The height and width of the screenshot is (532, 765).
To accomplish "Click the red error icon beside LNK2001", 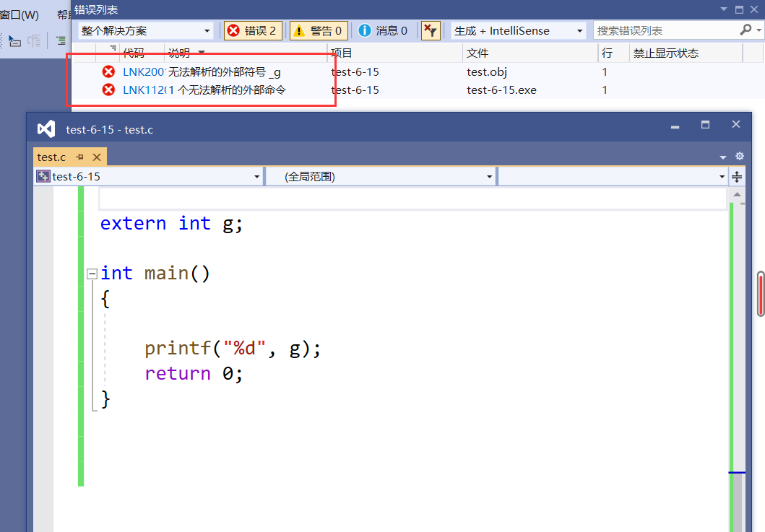I will click(108, 71).
